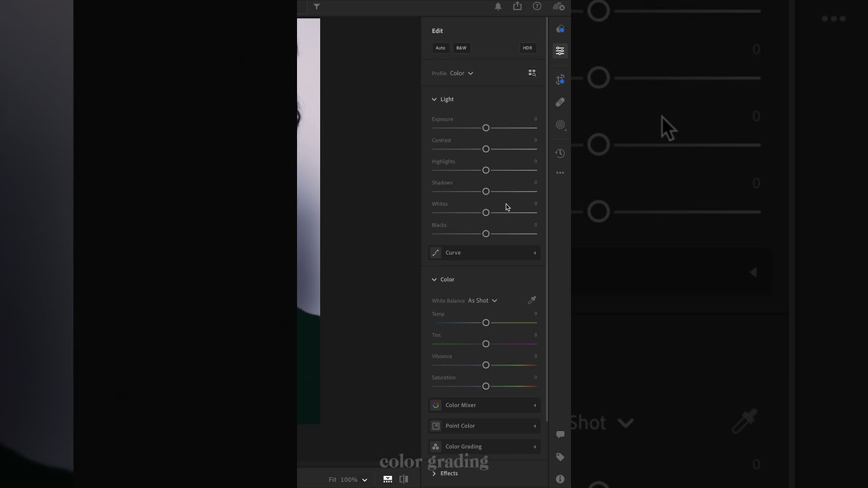Select the Healing bandage tool
This screenshot has height=488, width=868.
[560, 102]
